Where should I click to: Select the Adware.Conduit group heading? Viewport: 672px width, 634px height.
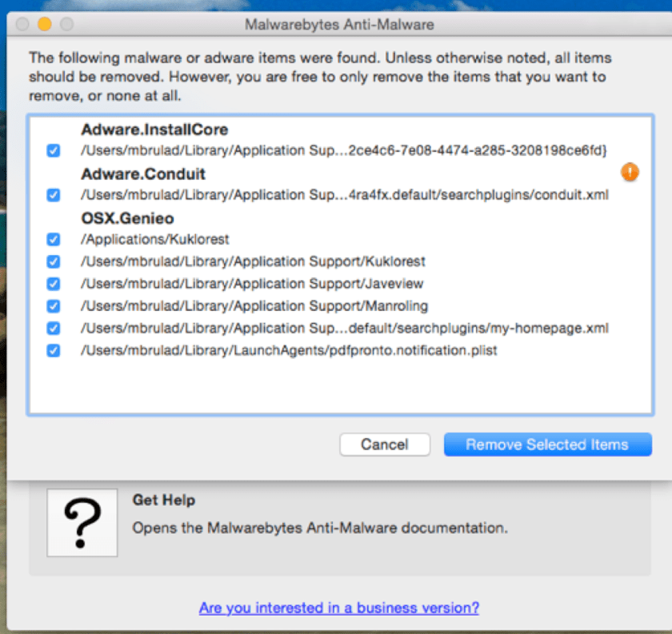pyautogui.click(x=143, y=174)
